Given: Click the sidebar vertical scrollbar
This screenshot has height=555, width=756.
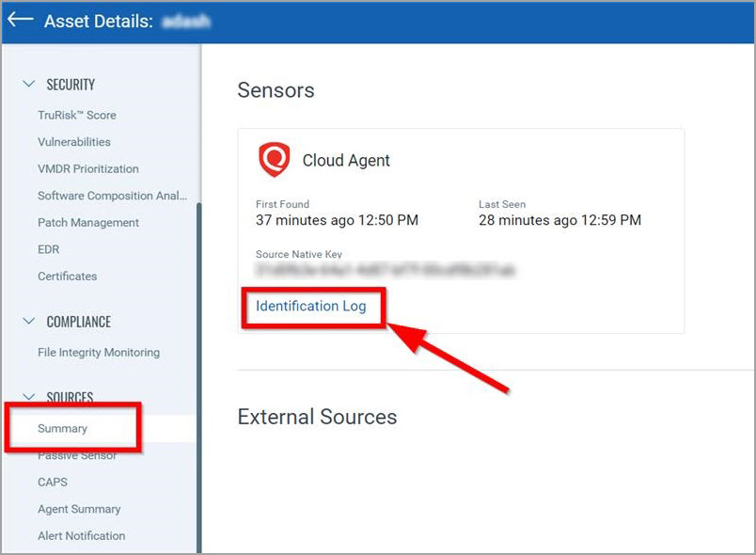Looking at the screenshot, I should [x=198, y=376].
